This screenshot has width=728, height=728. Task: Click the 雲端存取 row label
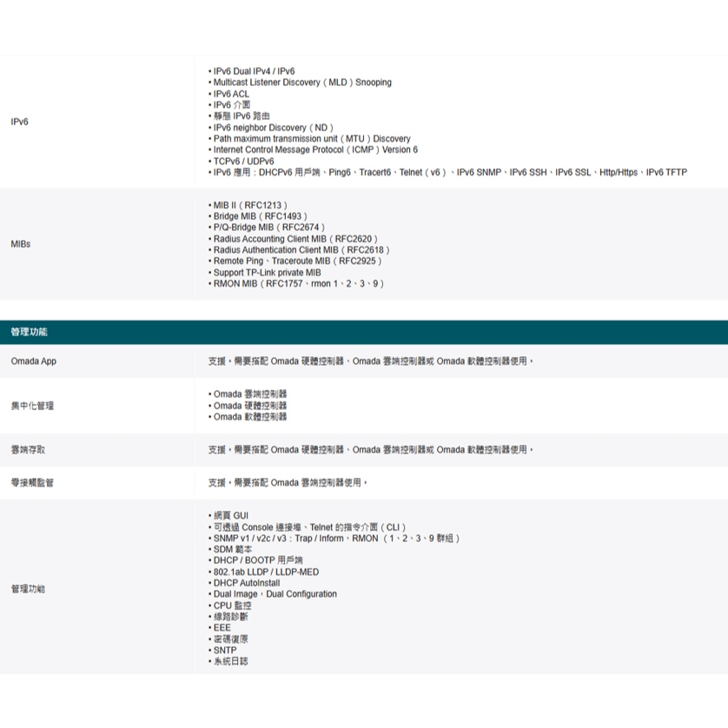coord(28,450)
